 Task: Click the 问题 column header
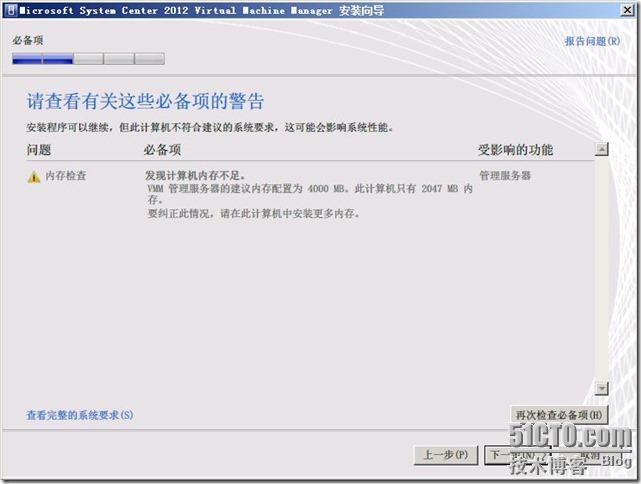click(x=39, y=150)
